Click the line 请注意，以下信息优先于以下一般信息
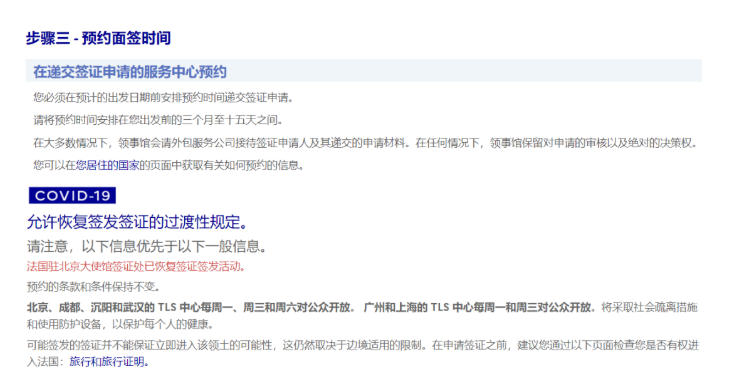 pyautogui.click(x=147, y=246)
